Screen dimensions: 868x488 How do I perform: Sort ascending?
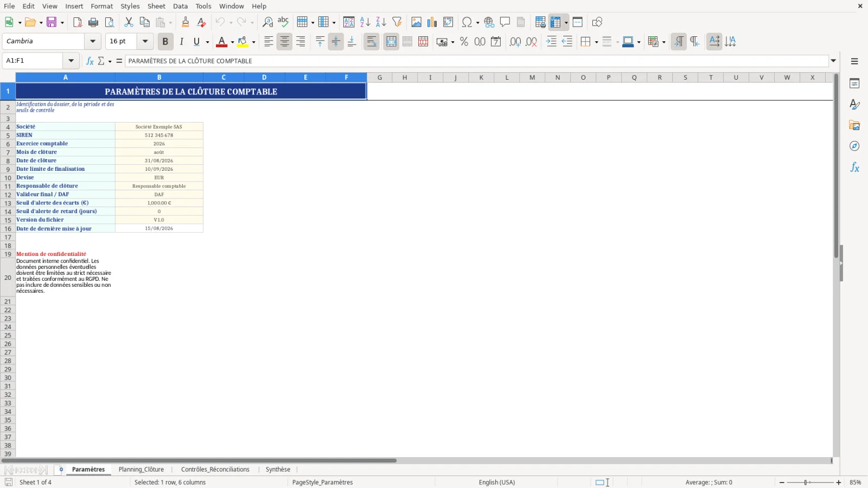(365, 22)
